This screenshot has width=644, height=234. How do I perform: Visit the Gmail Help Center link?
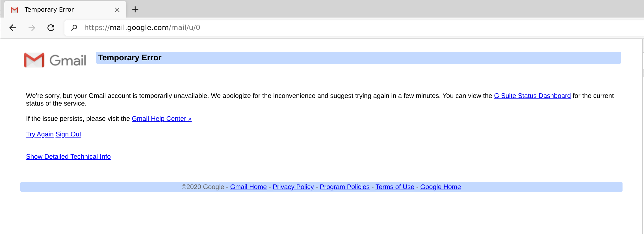point(162,119)
